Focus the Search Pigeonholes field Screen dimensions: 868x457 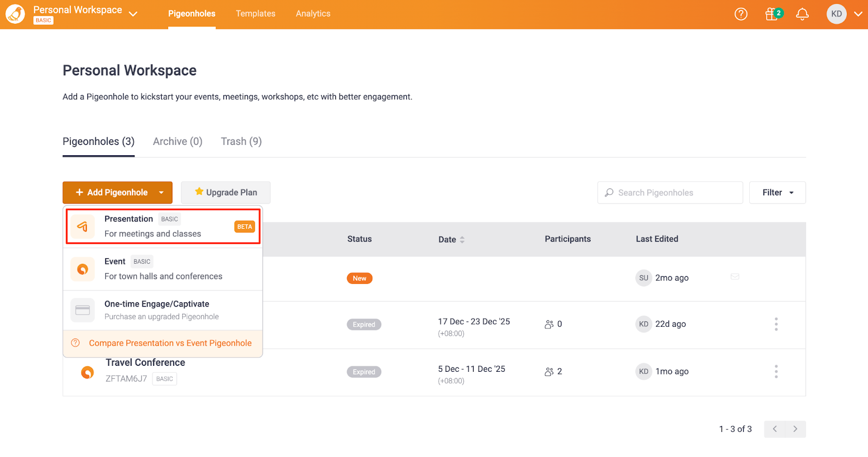tap(670, 193)
